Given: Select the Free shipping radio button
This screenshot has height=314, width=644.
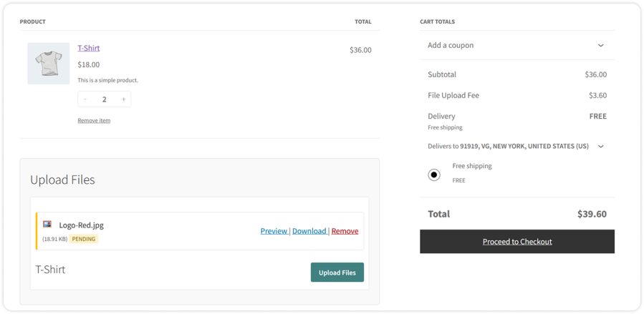Looking at the screenshot, I should (434, 175).
